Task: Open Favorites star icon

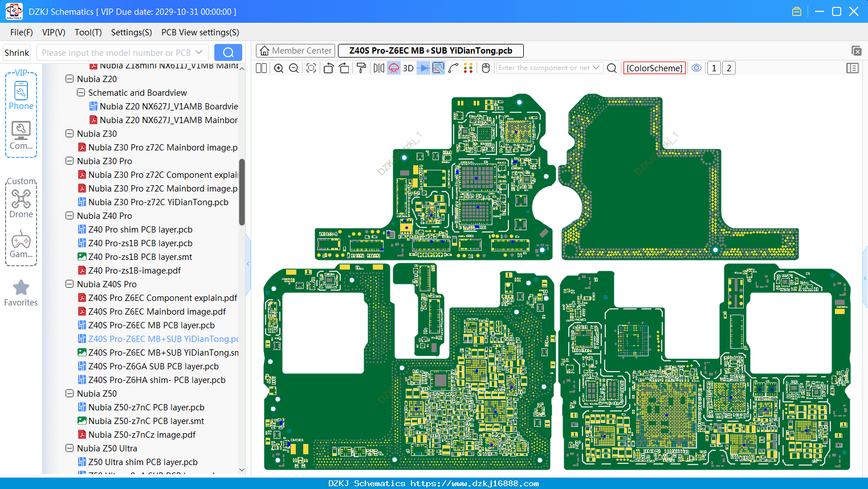Action: [21, 293]
